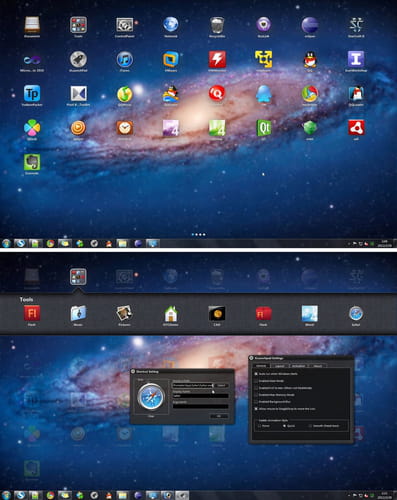Enable the second checkbox in the settings dialog
Screen dimensions: 397x500
(x=256, y=381)
